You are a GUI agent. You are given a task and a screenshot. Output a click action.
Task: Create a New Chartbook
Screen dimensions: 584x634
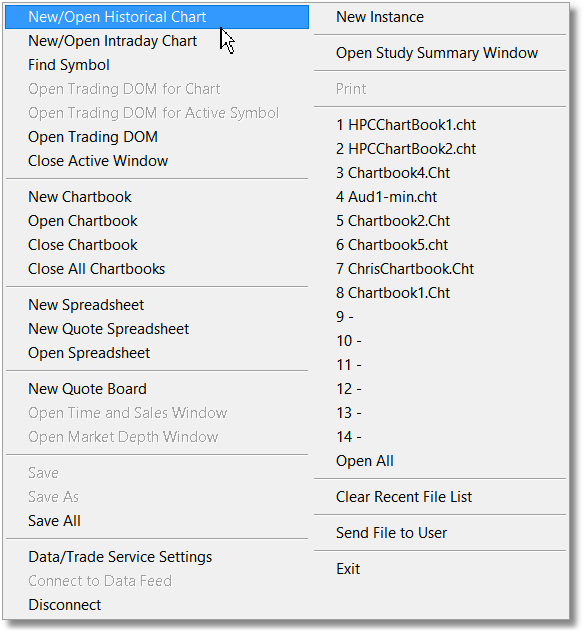tap(157, 197)
